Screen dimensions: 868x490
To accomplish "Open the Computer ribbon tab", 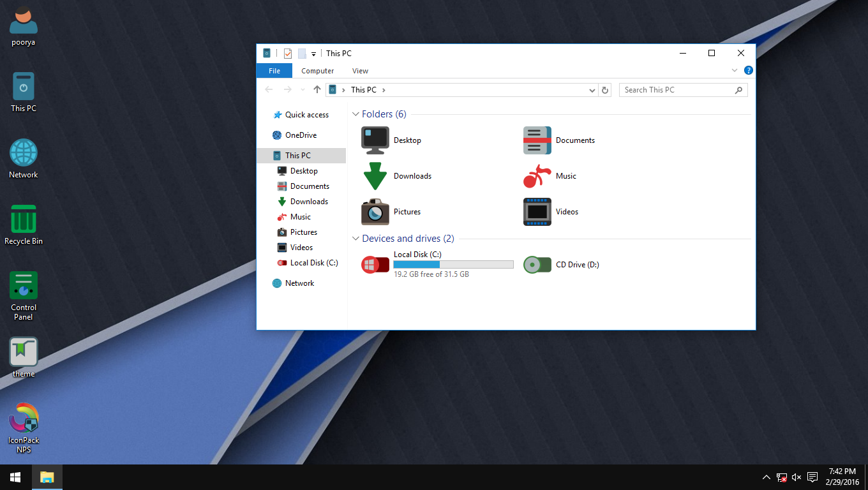I will click(x=317, y=71).
